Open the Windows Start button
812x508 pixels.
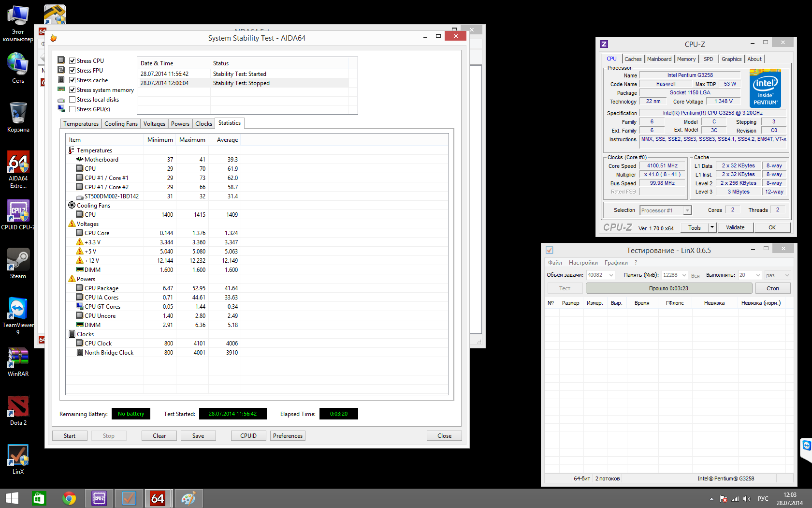12,498
